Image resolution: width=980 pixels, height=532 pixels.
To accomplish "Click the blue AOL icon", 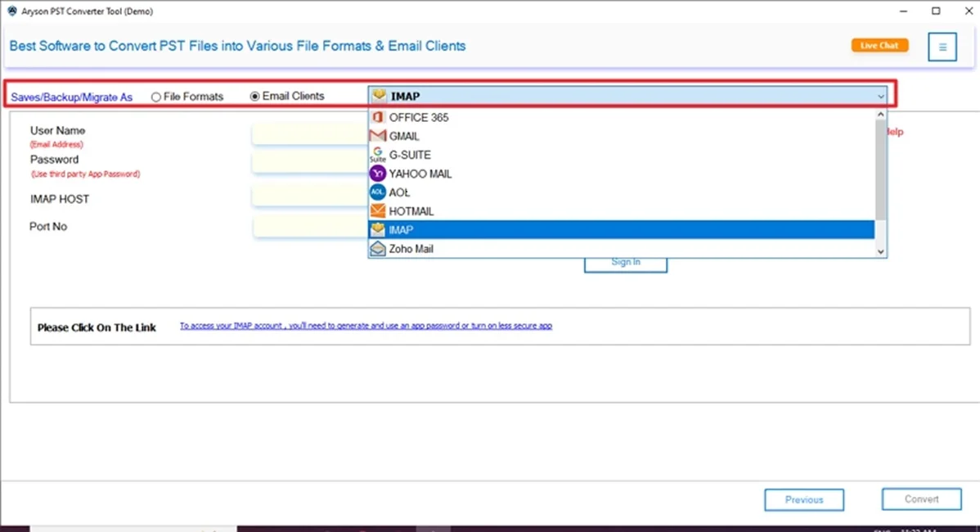I will coord(377,192).
